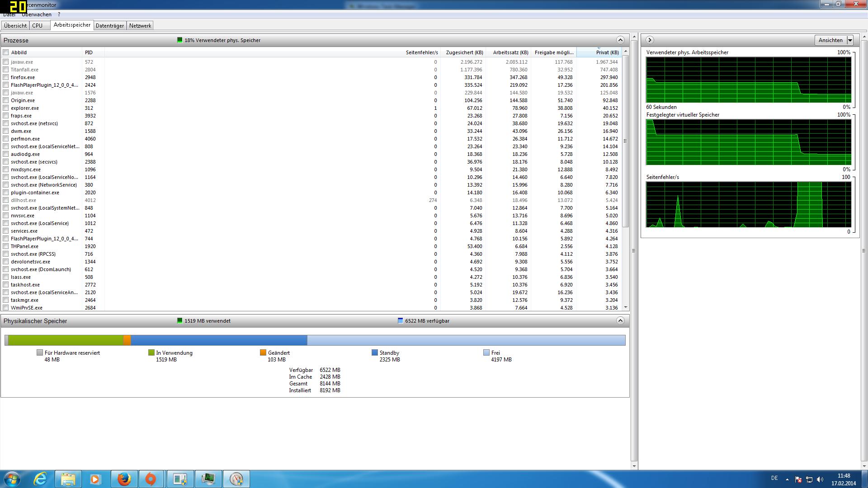Tick the Titanfall.exe checkbox
The width and height of the screenshot is (868, 488).
6,70
